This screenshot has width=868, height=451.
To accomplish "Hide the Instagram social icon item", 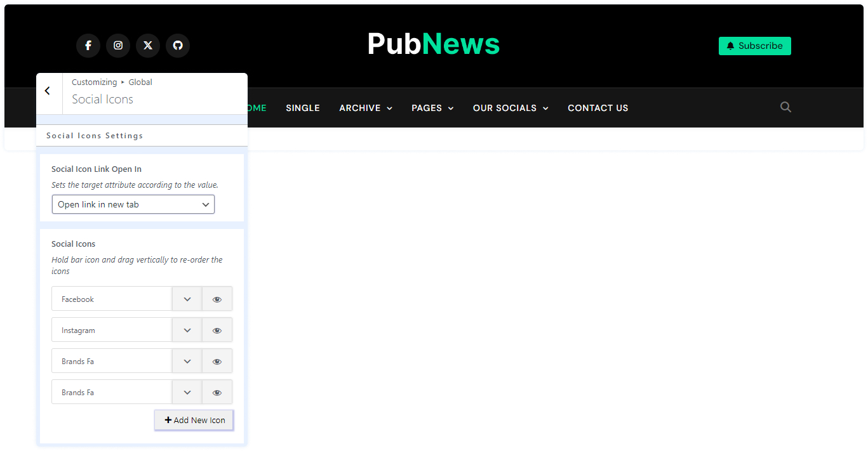I will [217, 330].
